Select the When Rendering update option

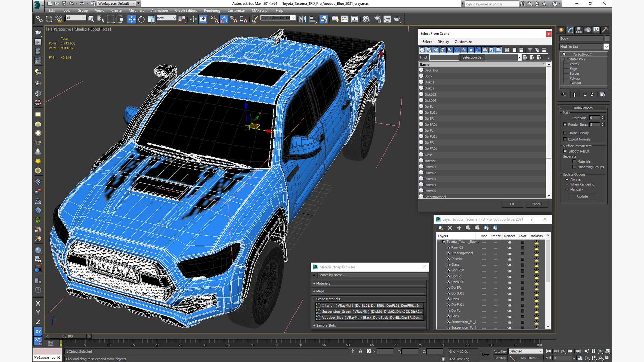coord(567,184)
